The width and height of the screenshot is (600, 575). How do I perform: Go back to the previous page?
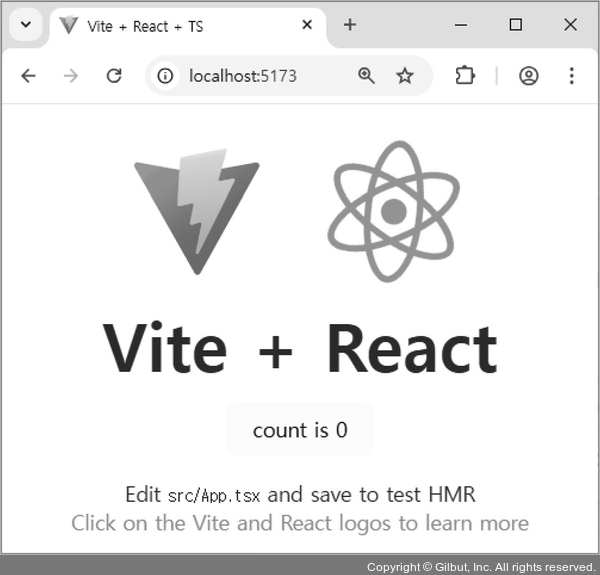point(28,76)
